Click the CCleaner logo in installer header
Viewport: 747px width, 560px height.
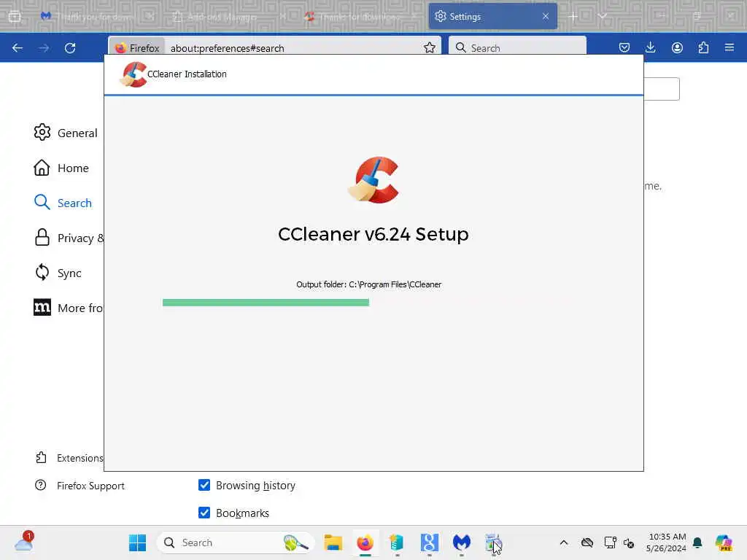pyautogui.click(x=133, y=74)
